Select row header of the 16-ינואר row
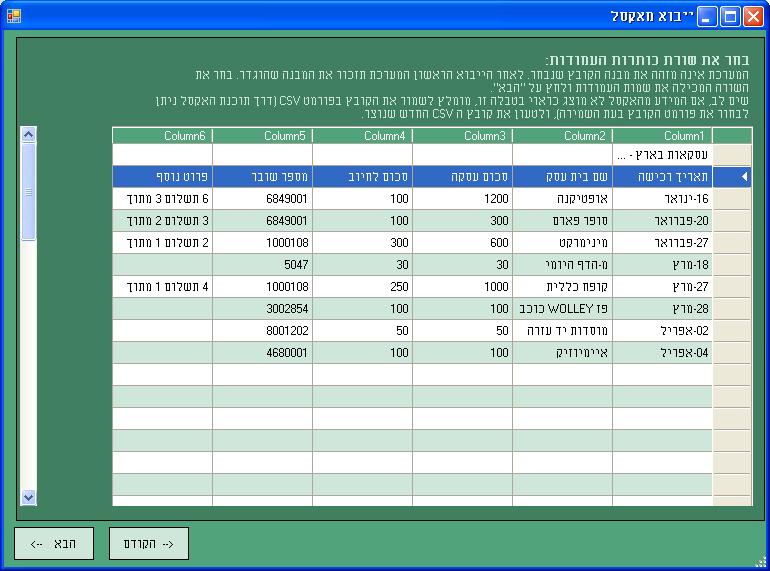This screenshot has width=770, height=571. pos(732,199)
